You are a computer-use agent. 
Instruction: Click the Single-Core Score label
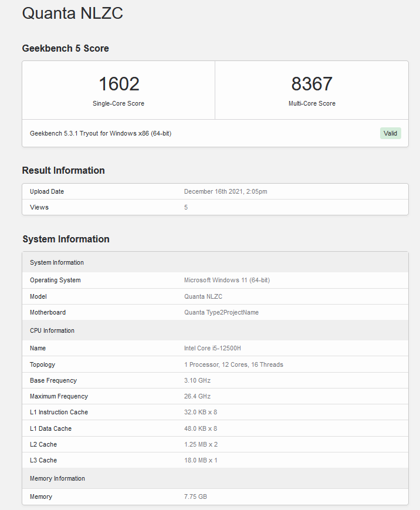click(x=118, y=103)
